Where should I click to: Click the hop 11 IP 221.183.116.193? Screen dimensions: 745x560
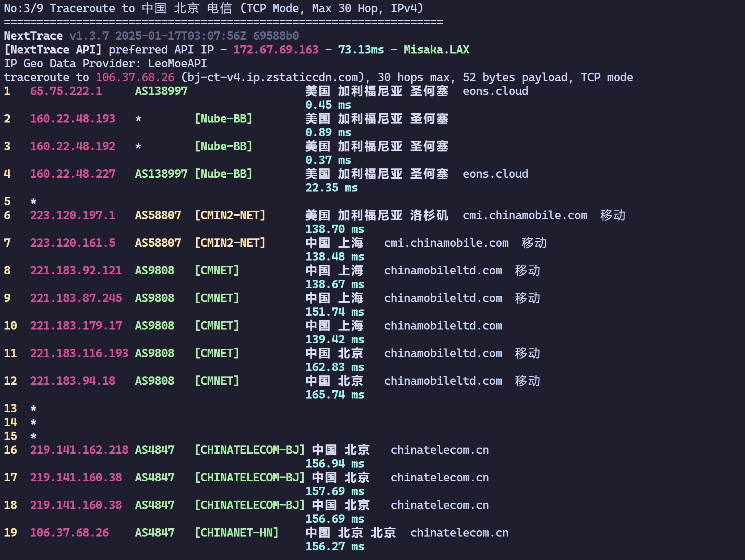click(x=79, y=353)
